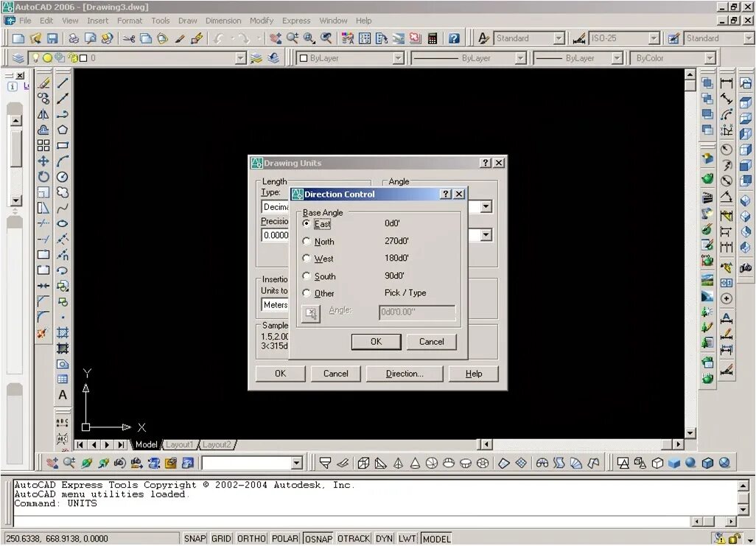This screenshot has height=546, width=756.
Task: Toggle POLAR tracking in status bar
Action: 284,539
